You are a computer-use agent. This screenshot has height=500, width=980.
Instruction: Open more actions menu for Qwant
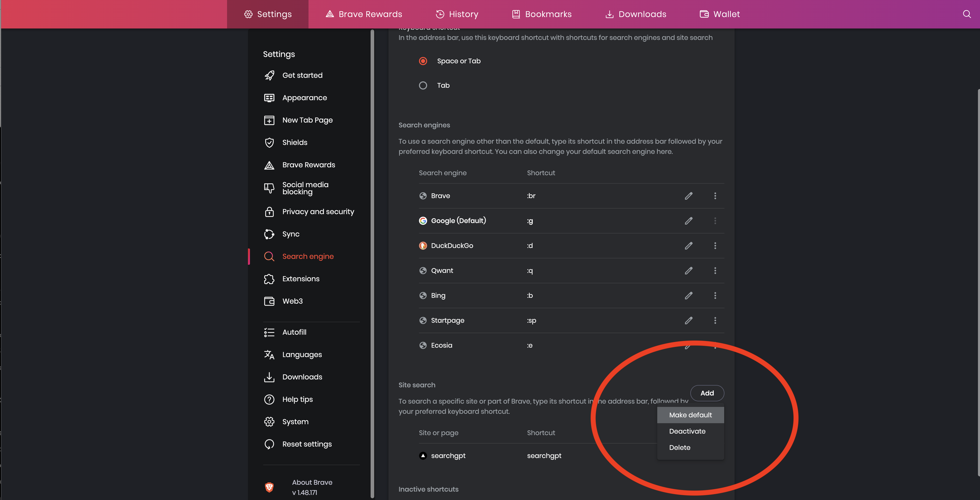coord(715,271)
